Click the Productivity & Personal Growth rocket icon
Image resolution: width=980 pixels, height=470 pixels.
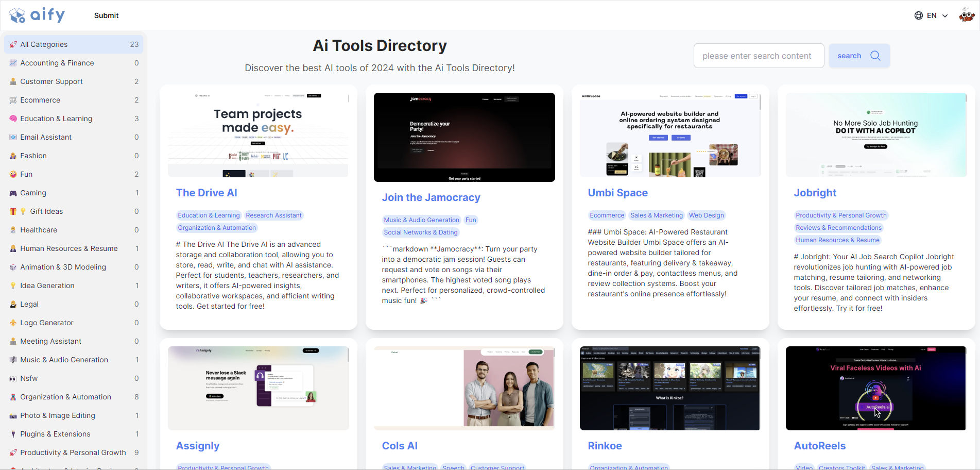(x=13, y=452)
